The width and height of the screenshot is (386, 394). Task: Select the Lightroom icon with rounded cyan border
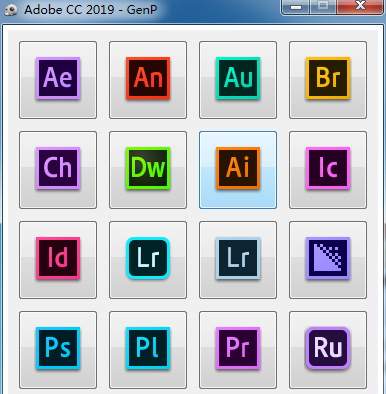click(148, 260)
